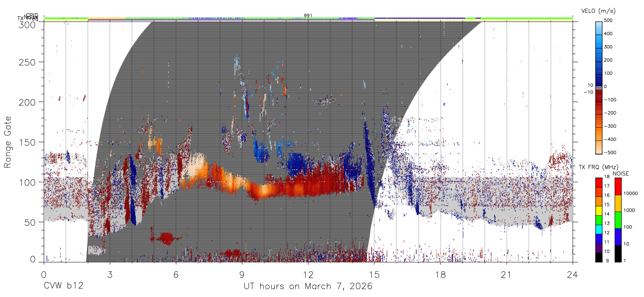Click the '6' tick on the UT hours axis
Screen dimensions: 644x297
point(176,274)
